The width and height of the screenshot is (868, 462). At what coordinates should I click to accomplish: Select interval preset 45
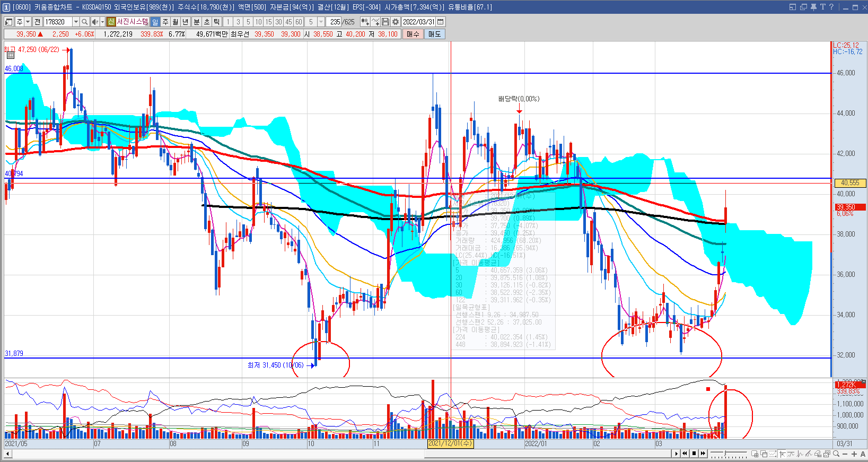coord(288,22)
